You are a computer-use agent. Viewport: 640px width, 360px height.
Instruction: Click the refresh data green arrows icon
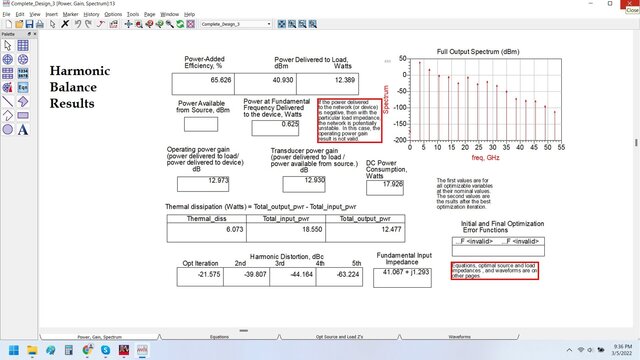180,24
